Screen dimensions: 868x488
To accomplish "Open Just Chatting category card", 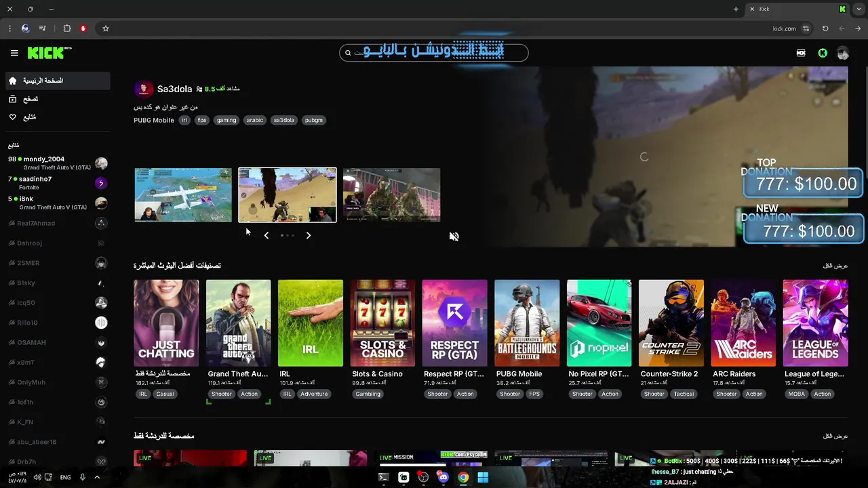I will (x=166, y=323).
